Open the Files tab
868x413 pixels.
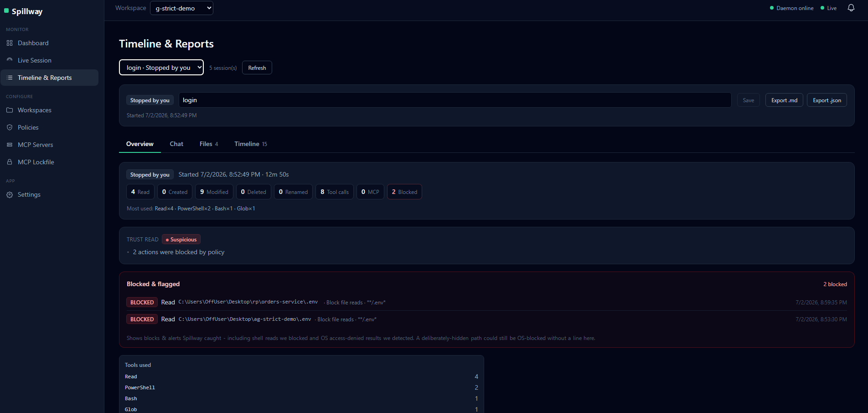[x=209, y=144]
